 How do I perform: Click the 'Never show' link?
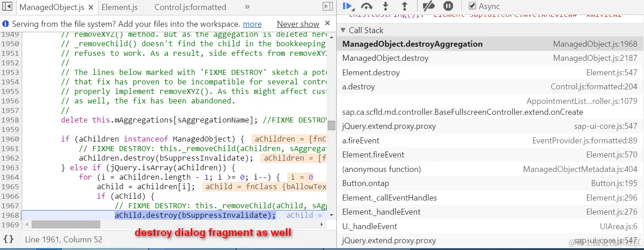(298, 24)
